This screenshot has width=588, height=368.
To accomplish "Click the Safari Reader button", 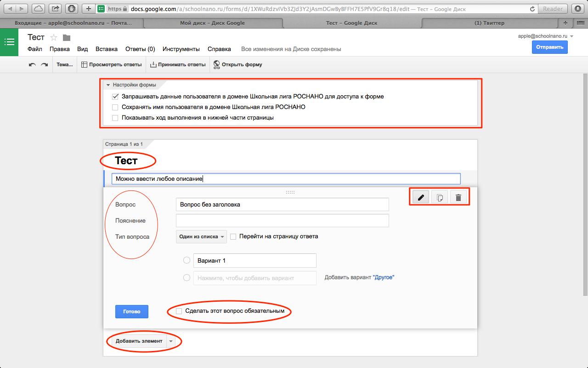I will (x=553, y=8).
